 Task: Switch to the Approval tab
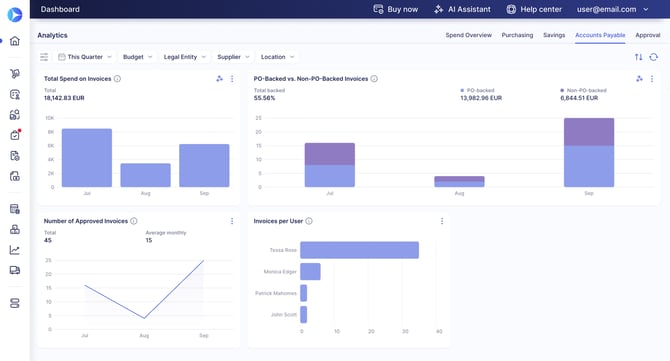tap(648, 35)
